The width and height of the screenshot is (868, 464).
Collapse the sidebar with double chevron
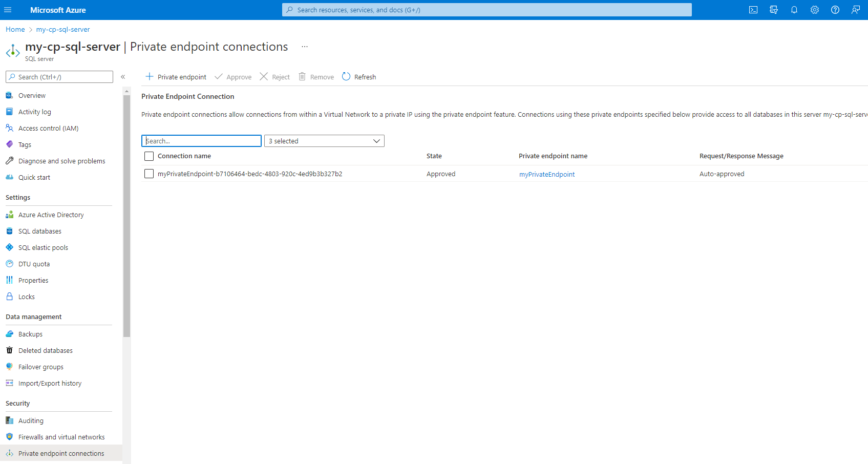click(123, 77)
